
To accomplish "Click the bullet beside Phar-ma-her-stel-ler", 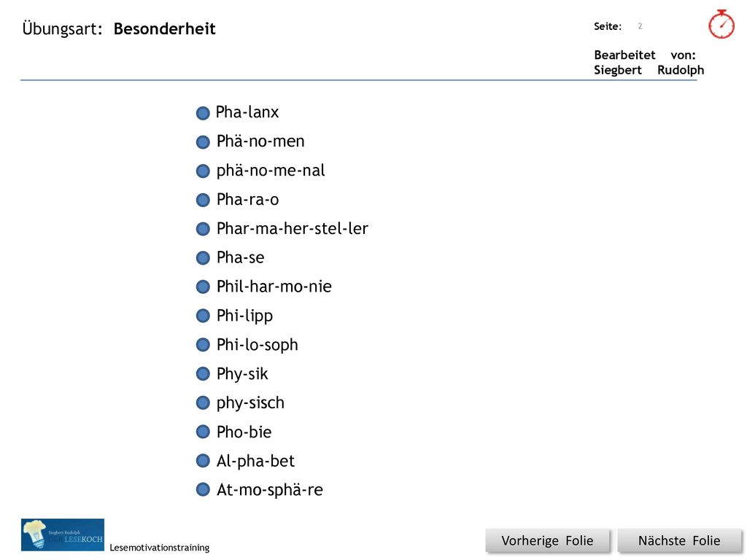I will point(203,229).
